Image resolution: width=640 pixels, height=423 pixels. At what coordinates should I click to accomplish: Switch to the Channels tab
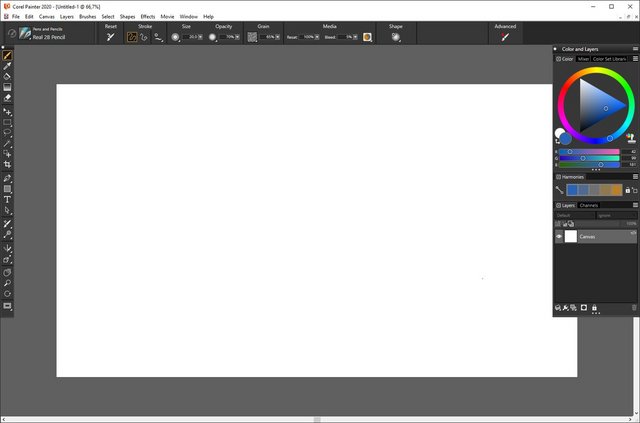coord(589,205)
